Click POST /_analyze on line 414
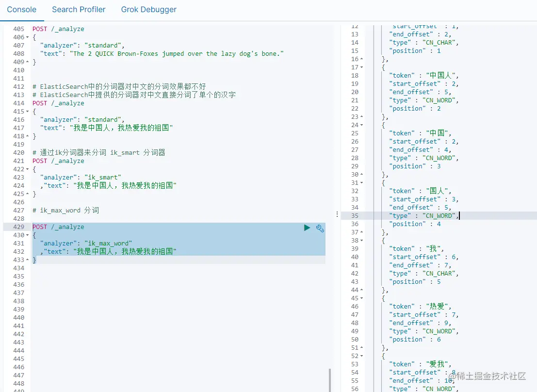The image size is (537, 392). coord(58,103)
